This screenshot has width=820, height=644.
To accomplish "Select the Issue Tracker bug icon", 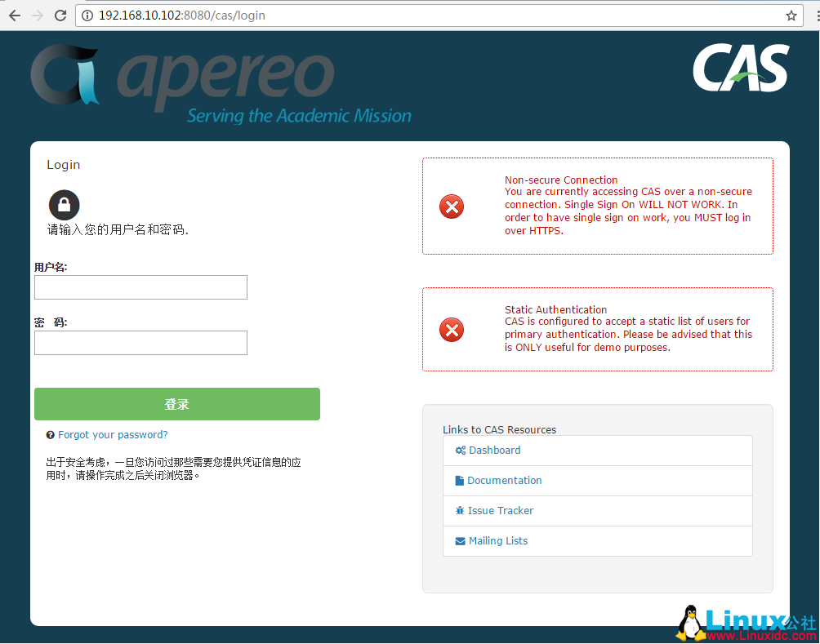I will click(460, 510).
